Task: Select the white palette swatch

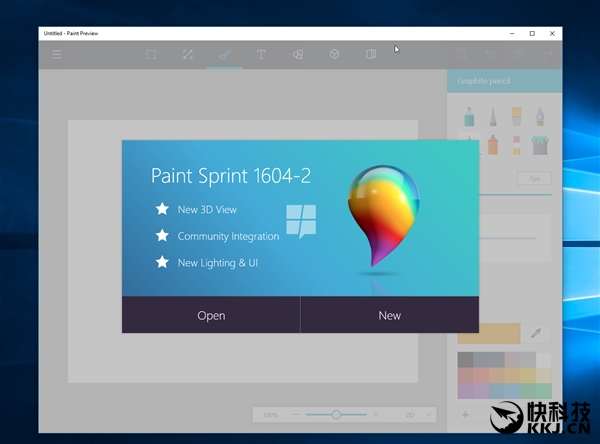Action: coord(544,360)
